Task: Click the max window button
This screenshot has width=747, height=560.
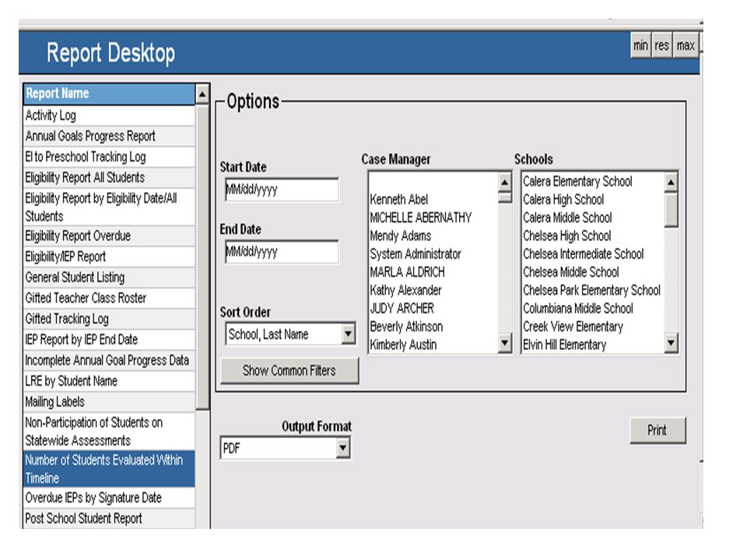Action: [686, 45]
